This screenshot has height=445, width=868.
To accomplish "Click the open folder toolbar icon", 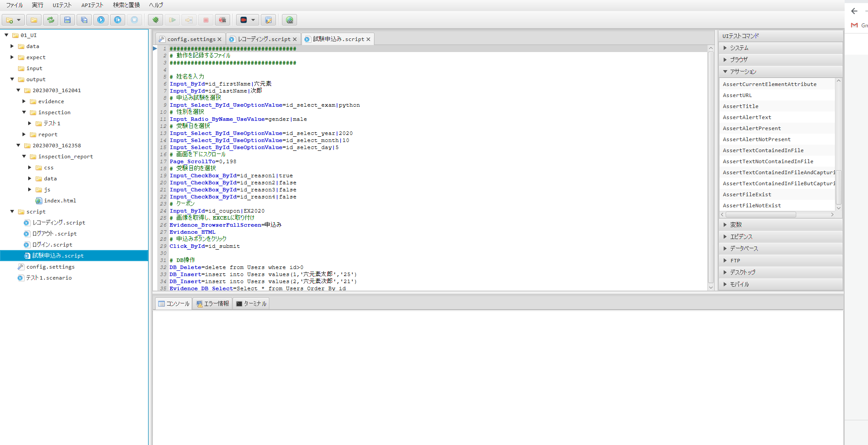I will (34, 20).
